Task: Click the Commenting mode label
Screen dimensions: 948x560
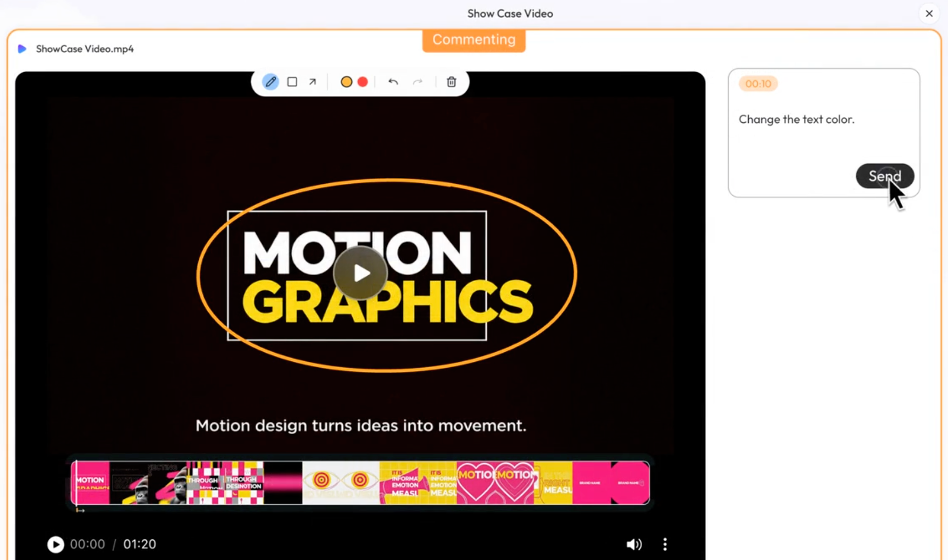Action: pyautogui.click(x=473, y=39)
